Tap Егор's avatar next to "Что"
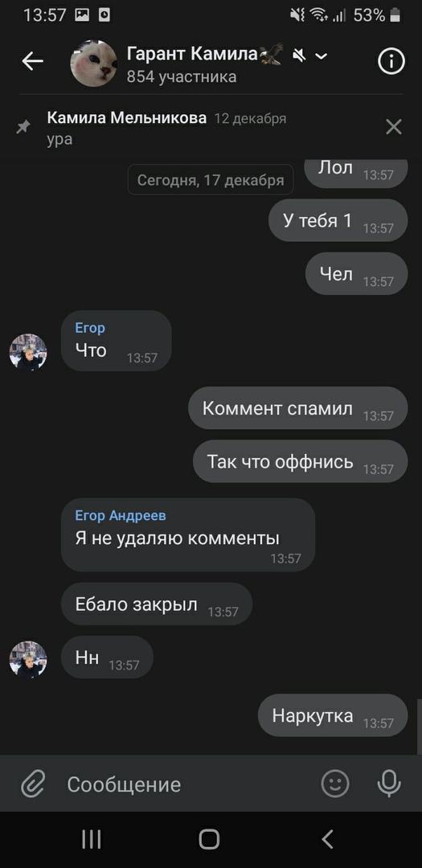The width and height of the screenshot is (422, 868). coord(28,352)
